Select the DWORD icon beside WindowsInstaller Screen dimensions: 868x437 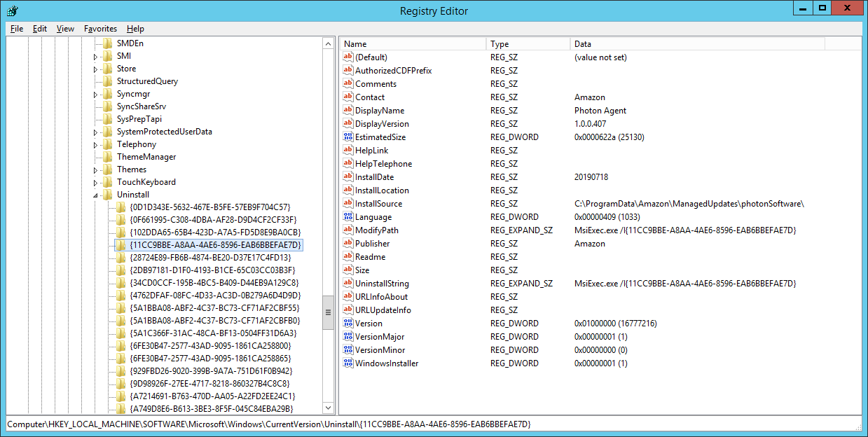point(348,363)
